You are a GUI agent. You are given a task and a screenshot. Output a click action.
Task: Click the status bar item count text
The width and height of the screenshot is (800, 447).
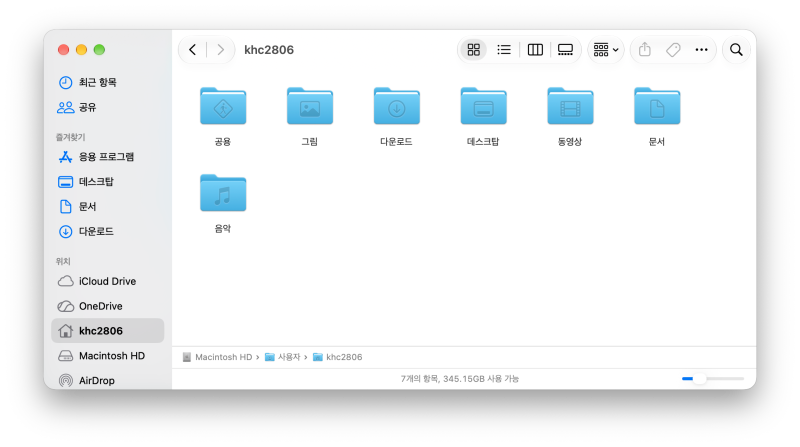[x=460, y=379]
